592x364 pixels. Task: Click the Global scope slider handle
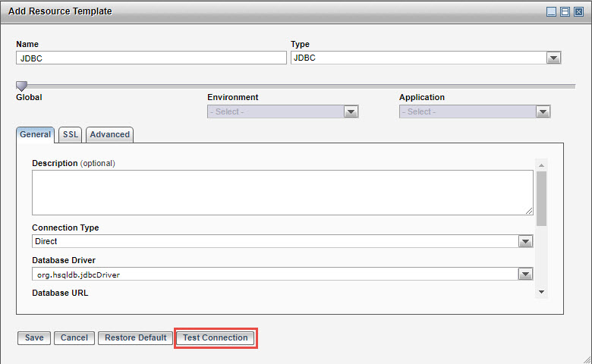tap(21, 86)
